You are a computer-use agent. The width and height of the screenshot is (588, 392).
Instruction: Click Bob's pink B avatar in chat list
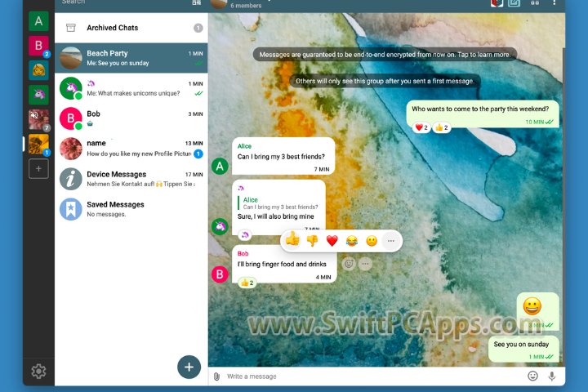(71, 118)
